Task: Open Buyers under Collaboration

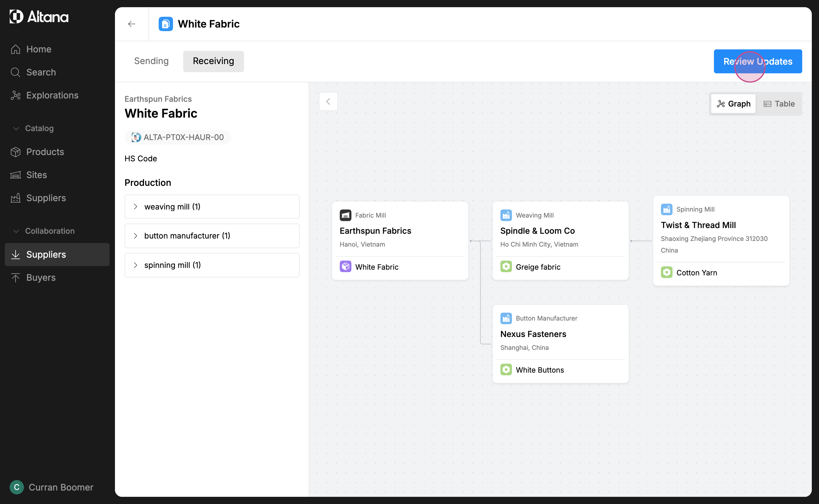Action: (41, 277)
